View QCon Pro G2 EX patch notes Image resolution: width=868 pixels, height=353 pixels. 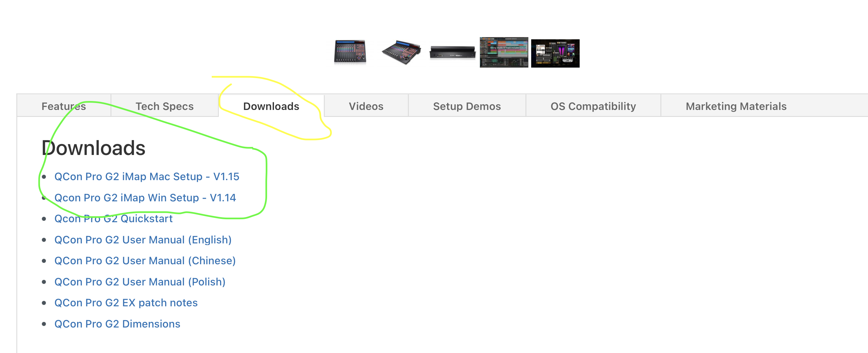pyautogui.click(x=126, y=303)
